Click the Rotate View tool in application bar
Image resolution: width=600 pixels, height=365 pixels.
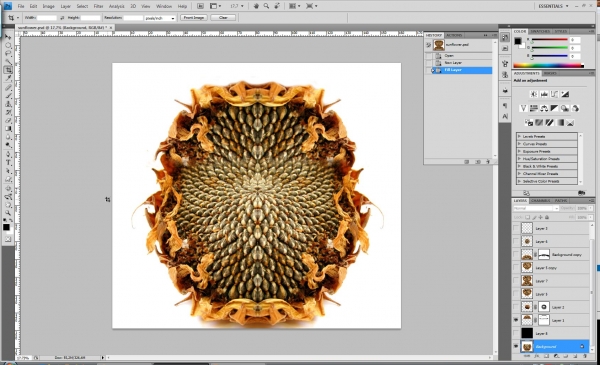click(277, 6)
